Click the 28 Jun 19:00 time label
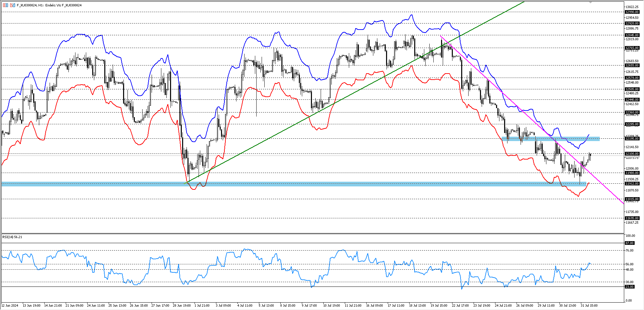Screen dimensions: 644x310 pyautogui.click(x=182, y=306)
